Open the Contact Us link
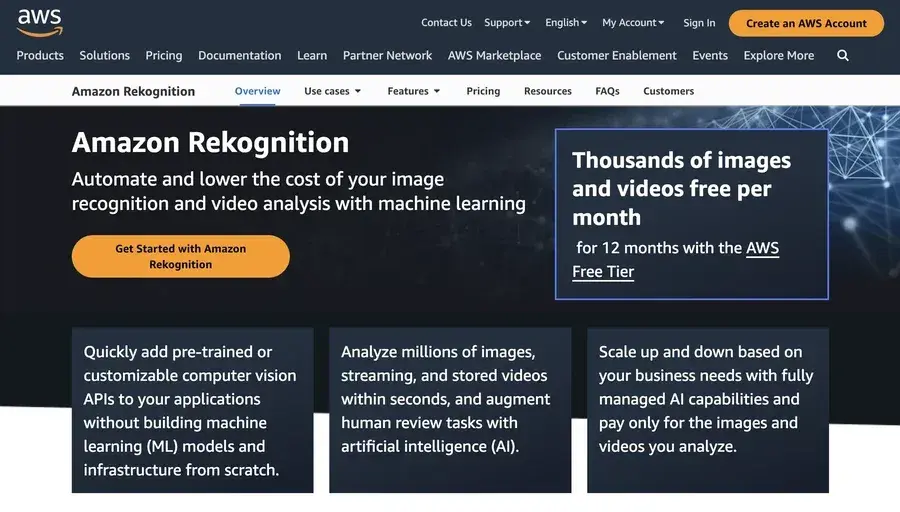This screenshot has height=512, width=900. [x=446, y=23]
